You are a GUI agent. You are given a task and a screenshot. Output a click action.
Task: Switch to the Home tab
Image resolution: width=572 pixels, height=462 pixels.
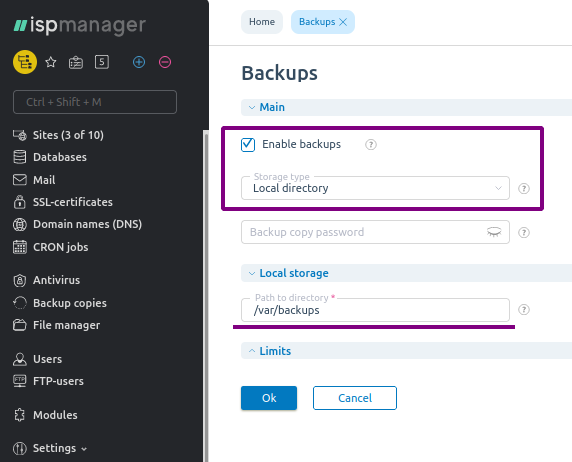pyautogui.click(x=262, y=22)
